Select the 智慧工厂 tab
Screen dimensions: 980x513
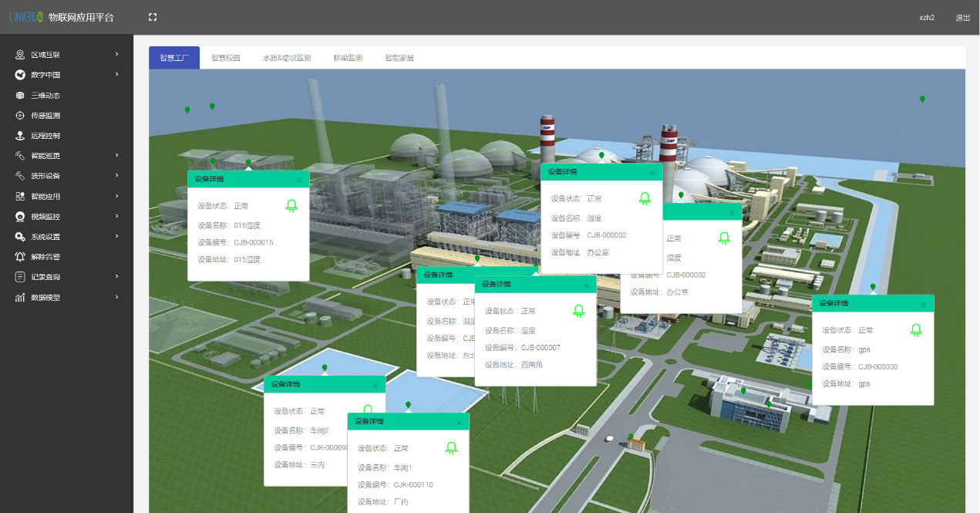pyautogui.click(x=174, y=58)
